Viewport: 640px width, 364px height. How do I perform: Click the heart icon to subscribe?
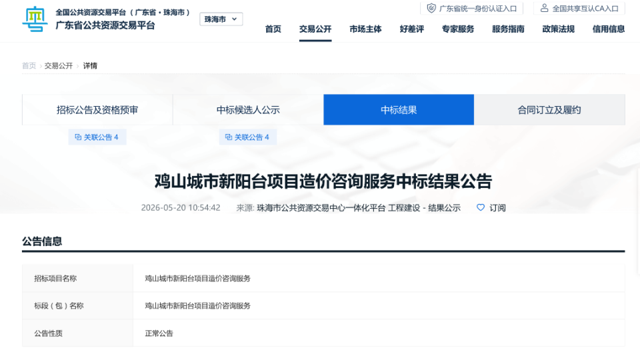(481, 208)
